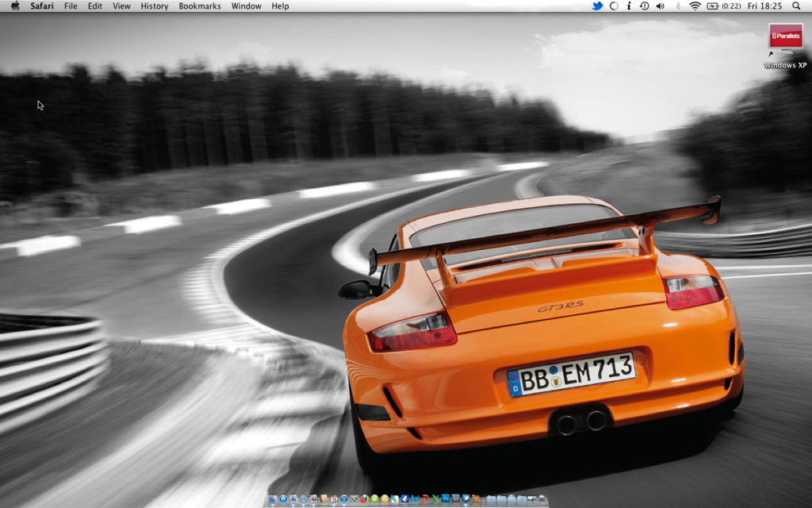
Task: Expand the battery status (0:22) menu
Action: [x=724, y=6]
